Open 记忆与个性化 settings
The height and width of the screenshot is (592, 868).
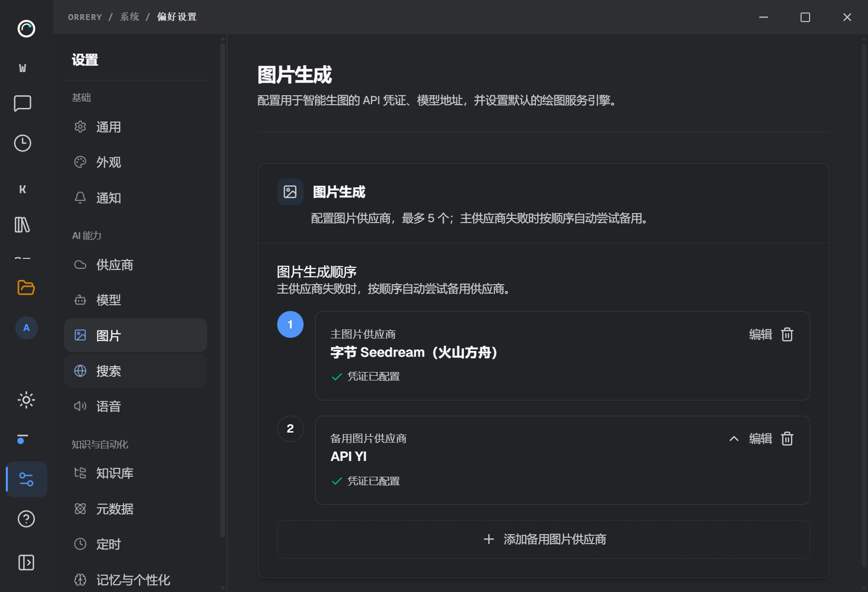[136, 579]
